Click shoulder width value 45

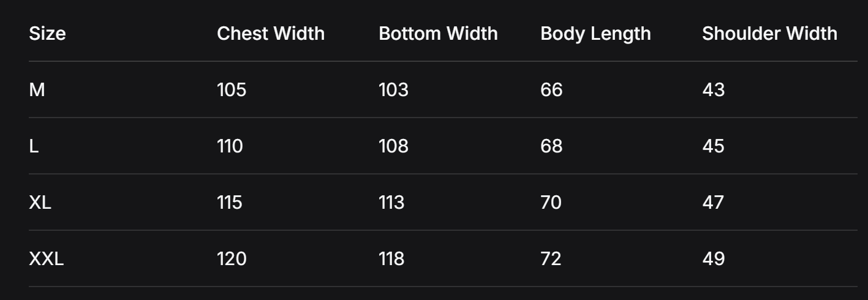(x=713, y=146)
